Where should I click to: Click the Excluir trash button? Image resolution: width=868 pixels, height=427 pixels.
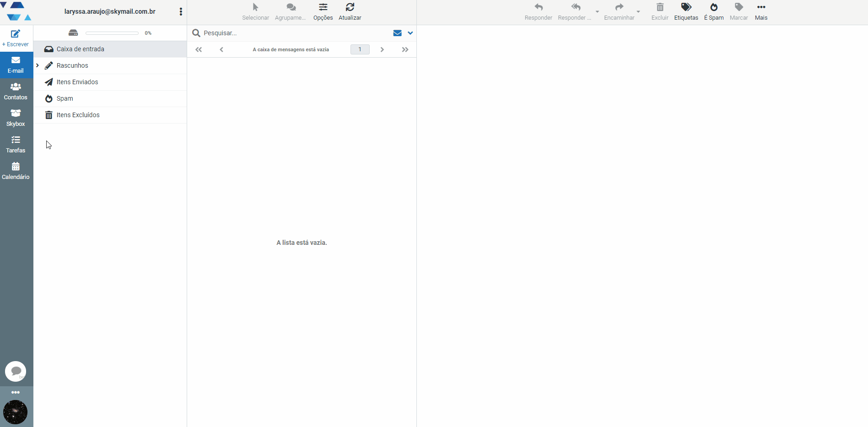[660, 12]
